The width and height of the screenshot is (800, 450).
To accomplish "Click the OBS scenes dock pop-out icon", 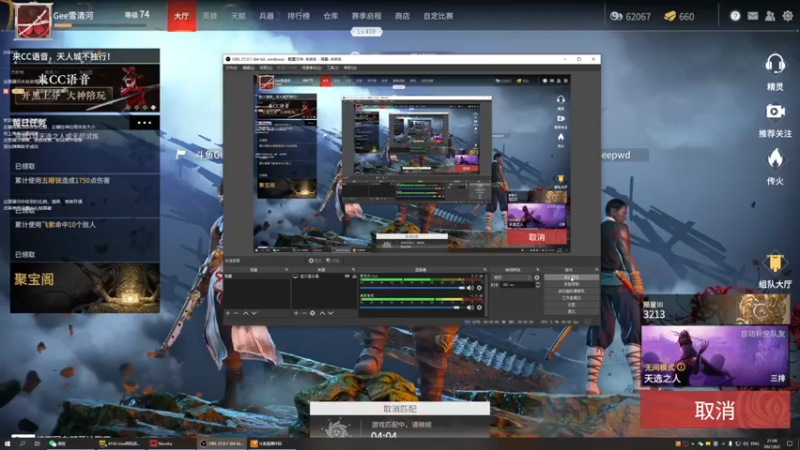I will pyautogui.click(x=286, y=269).
